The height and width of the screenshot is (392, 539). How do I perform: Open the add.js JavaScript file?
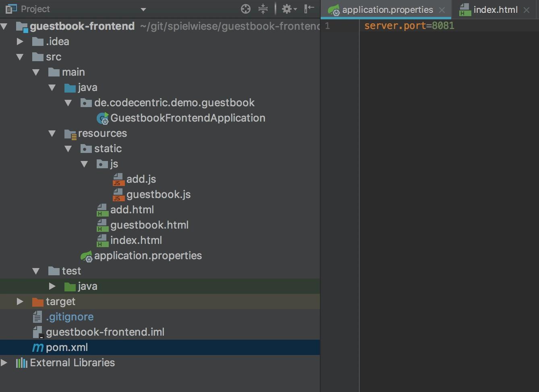141,179
